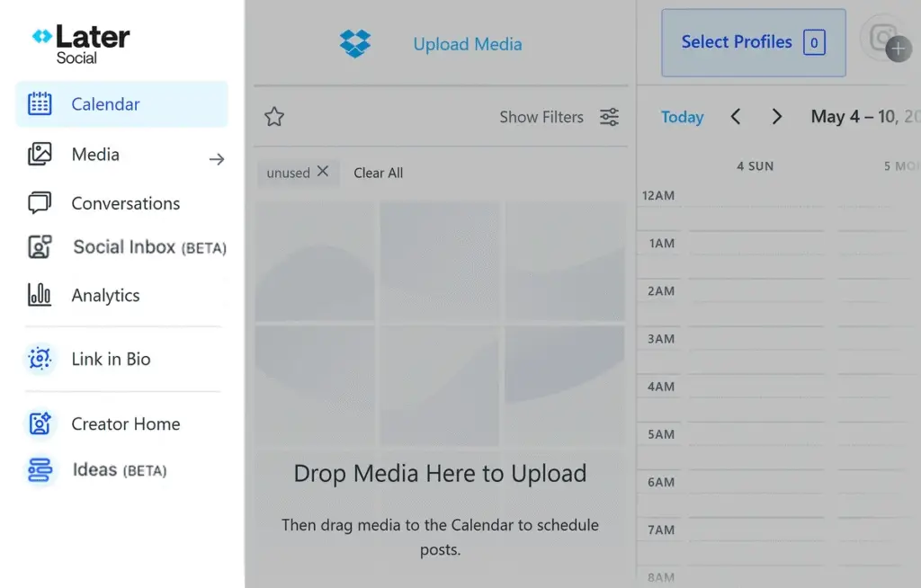The image size is (921, 588).
Task: Click the Conversations chat bubble icon
Action: click(40, 202)
